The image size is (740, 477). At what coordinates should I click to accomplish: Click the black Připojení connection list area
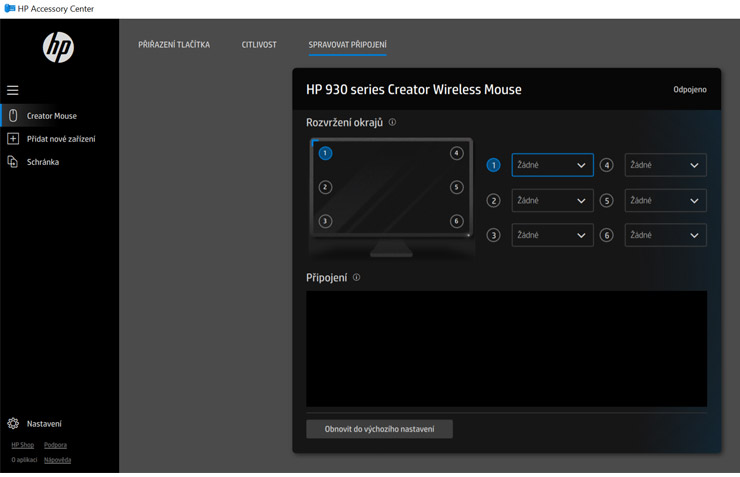(506, 349)
